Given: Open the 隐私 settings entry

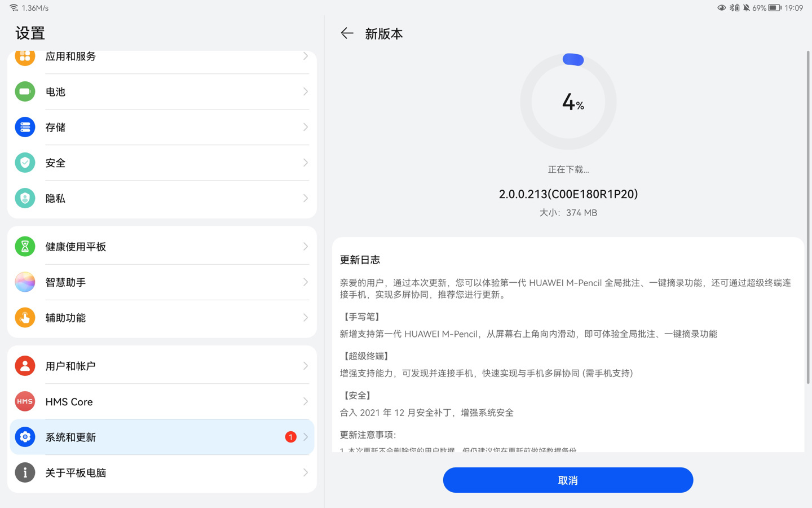Looking at the screenshot, I should coord(162,198).
